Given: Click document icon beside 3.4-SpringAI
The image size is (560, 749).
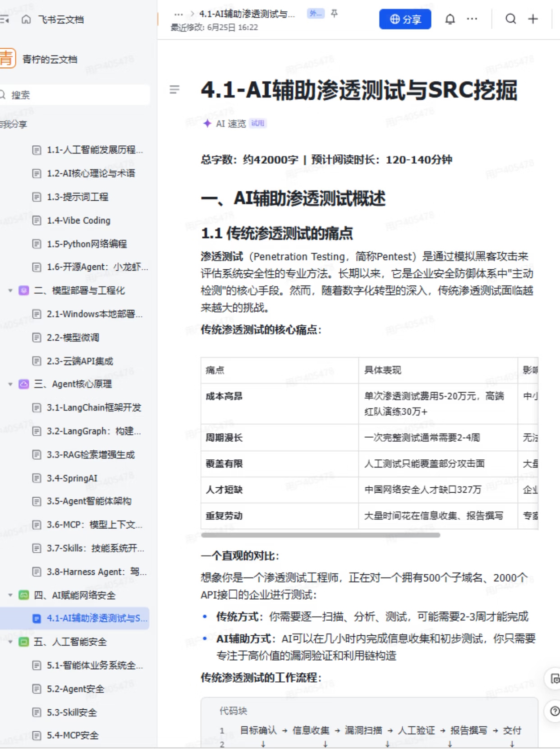Looking at the screenshot, I should (37, 478).
